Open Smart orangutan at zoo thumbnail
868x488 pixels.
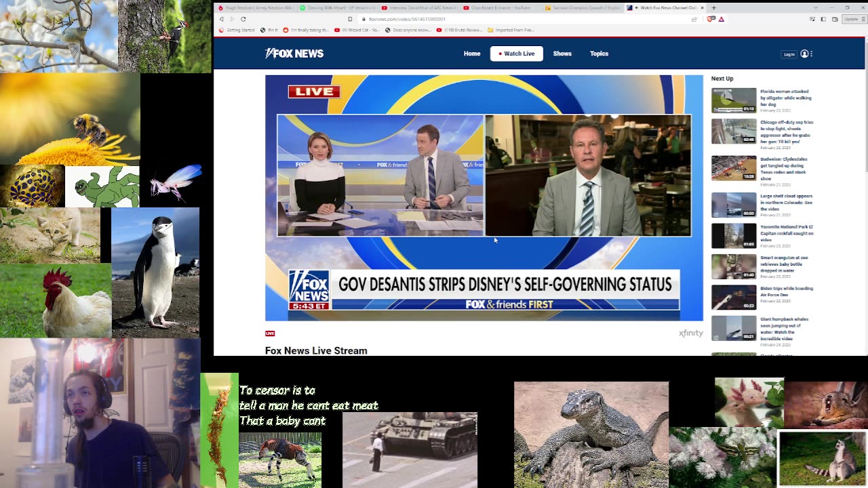(x=734, y=266)
